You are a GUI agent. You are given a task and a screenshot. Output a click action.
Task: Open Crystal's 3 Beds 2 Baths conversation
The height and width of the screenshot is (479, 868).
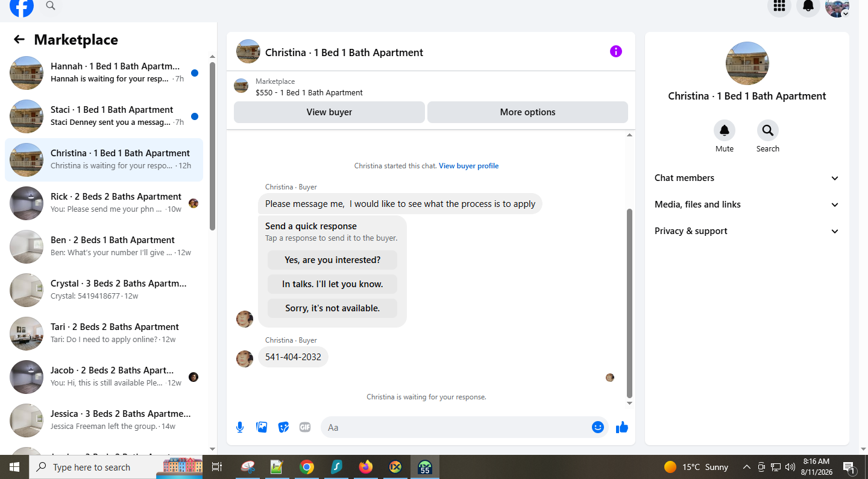(104, 290)
